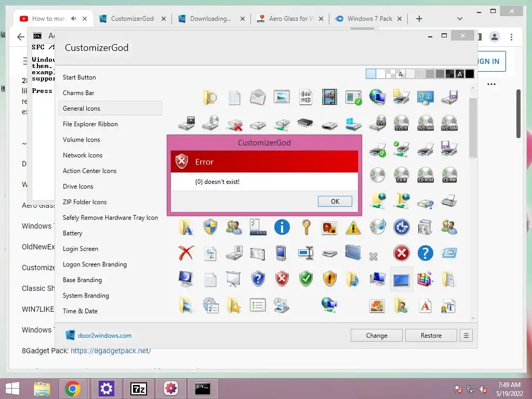Screen dimensions: 532x399
Task: Open the 8gadgetpack.net link in the browser
Action: click(111, 351)
